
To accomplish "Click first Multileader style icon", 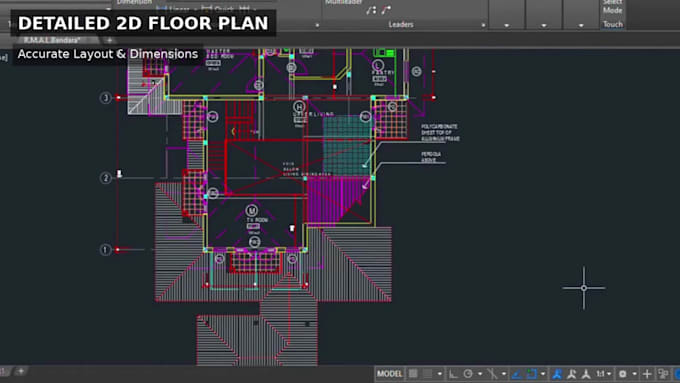I will 371,10.
